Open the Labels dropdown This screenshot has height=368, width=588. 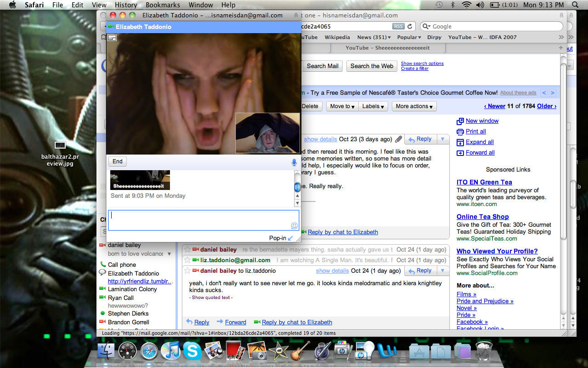click(x=373, y=106)
